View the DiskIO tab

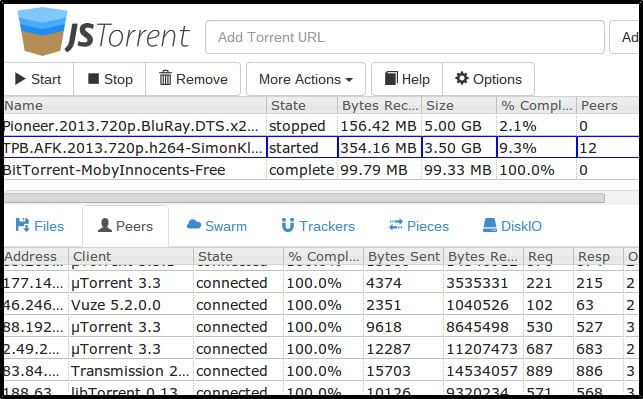[x=512, y=226]
